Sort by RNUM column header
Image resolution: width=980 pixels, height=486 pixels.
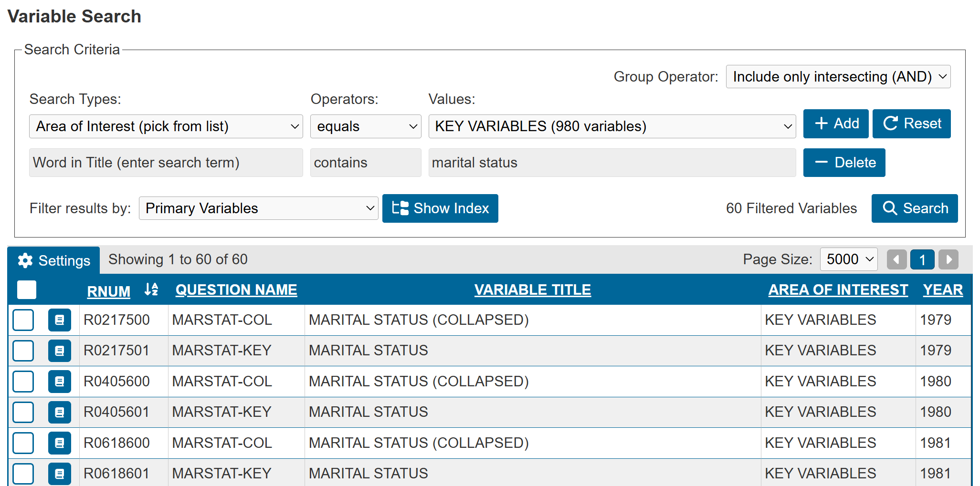click(109, 291)
